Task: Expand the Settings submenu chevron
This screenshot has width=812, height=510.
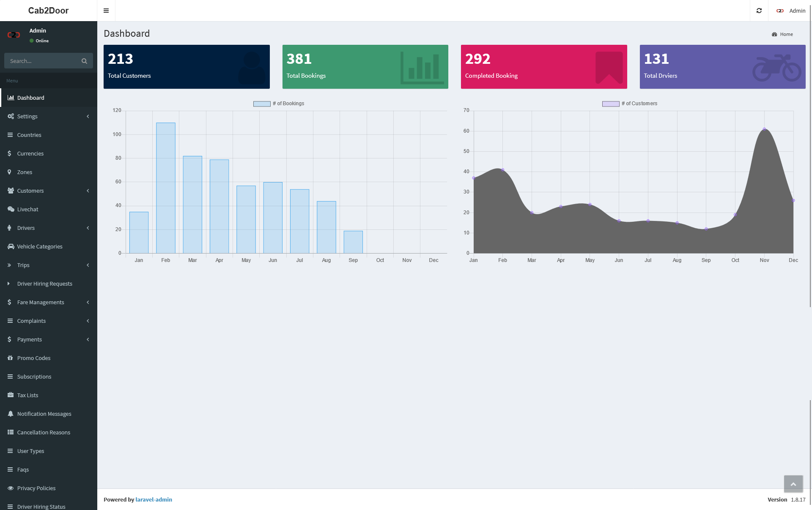Action: (x=88, y=116)
